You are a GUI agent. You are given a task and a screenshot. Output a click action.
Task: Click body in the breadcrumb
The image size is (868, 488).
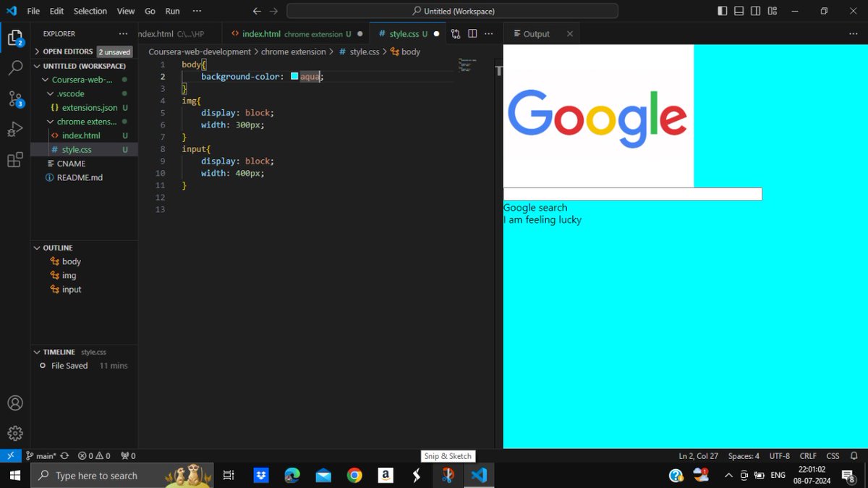click(405, 51)
